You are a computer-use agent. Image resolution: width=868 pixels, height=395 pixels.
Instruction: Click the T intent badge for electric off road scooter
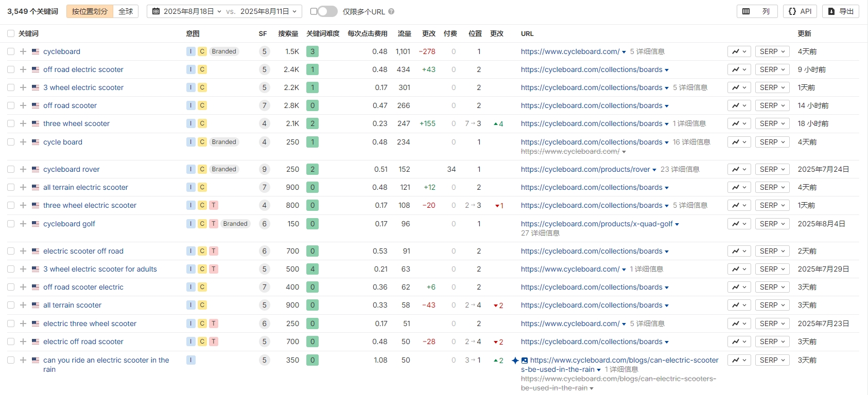214,342
